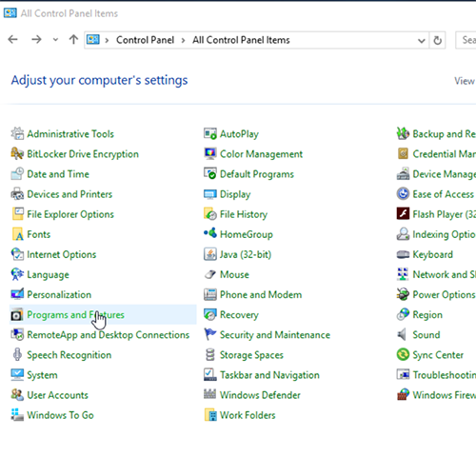This screenshot has height=476, width=476.
Task: Open BitLocker Drive Encryption icon
Action: [17, 153]
